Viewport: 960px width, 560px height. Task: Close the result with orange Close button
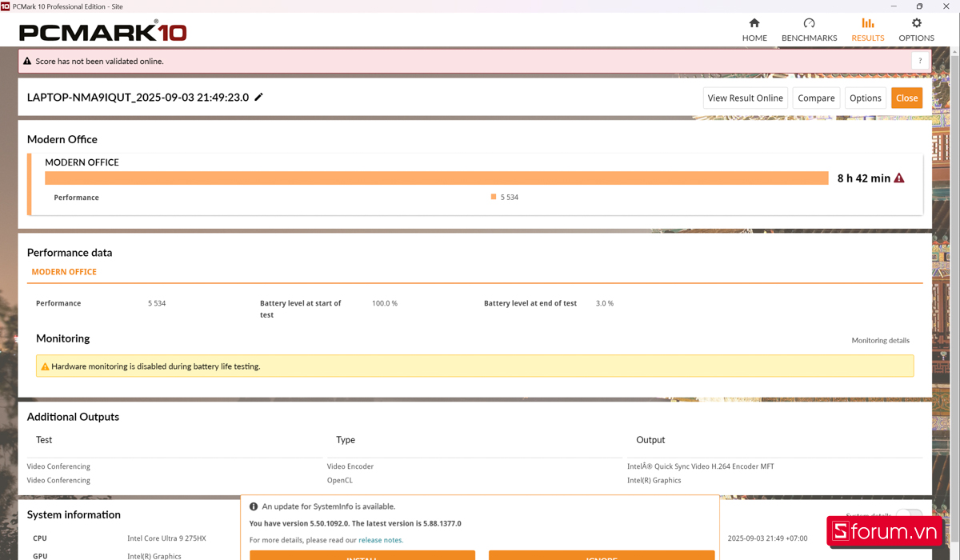[906, 98]
